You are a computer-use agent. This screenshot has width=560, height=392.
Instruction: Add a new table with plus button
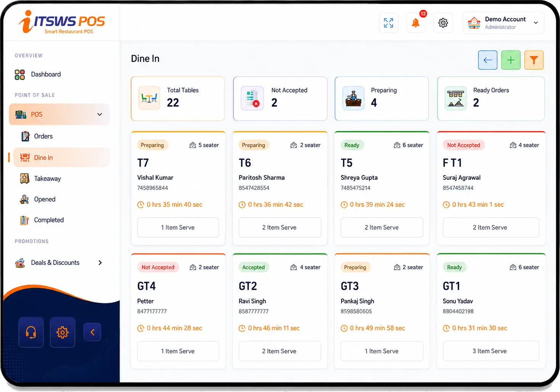[511, 60]
